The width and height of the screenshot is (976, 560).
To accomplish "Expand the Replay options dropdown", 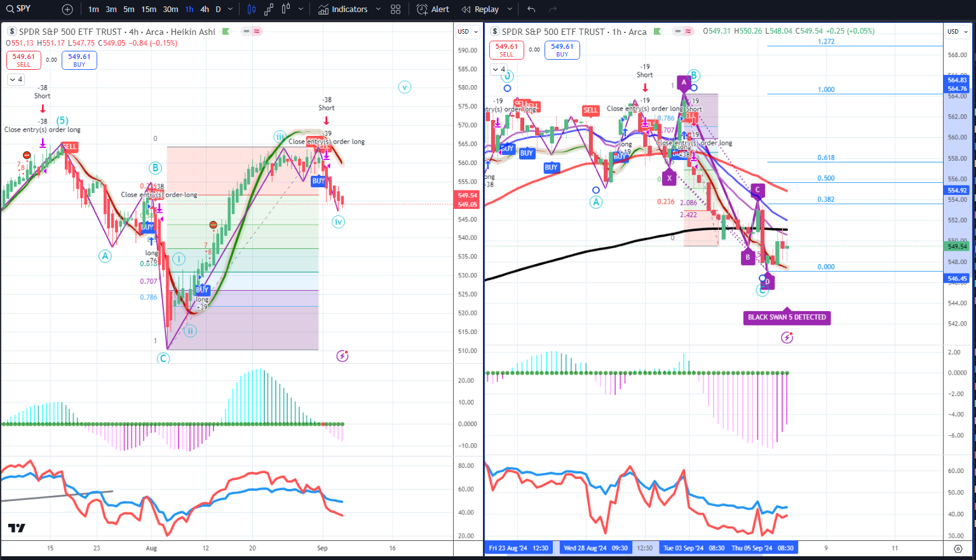I will point(510,10).
